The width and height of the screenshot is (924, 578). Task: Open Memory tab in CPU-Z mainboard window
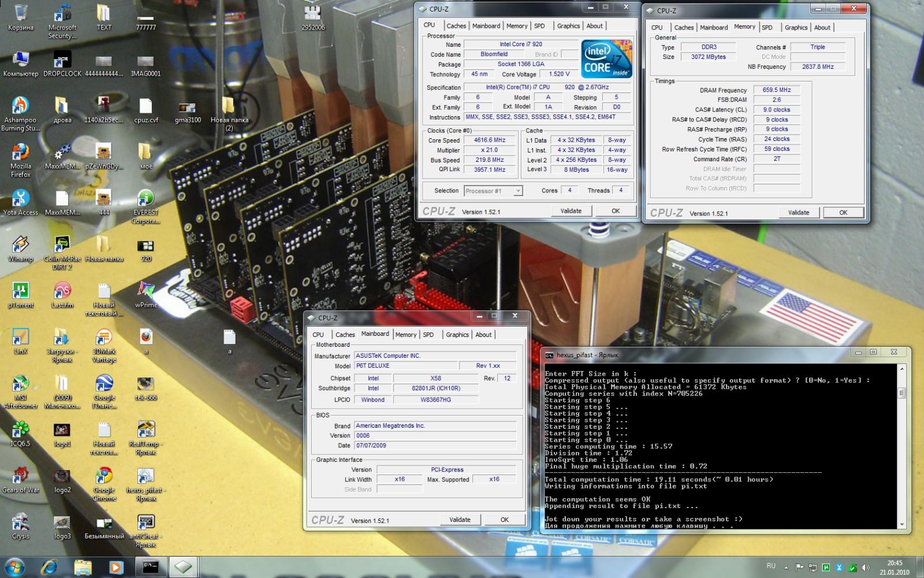(406, 335)
